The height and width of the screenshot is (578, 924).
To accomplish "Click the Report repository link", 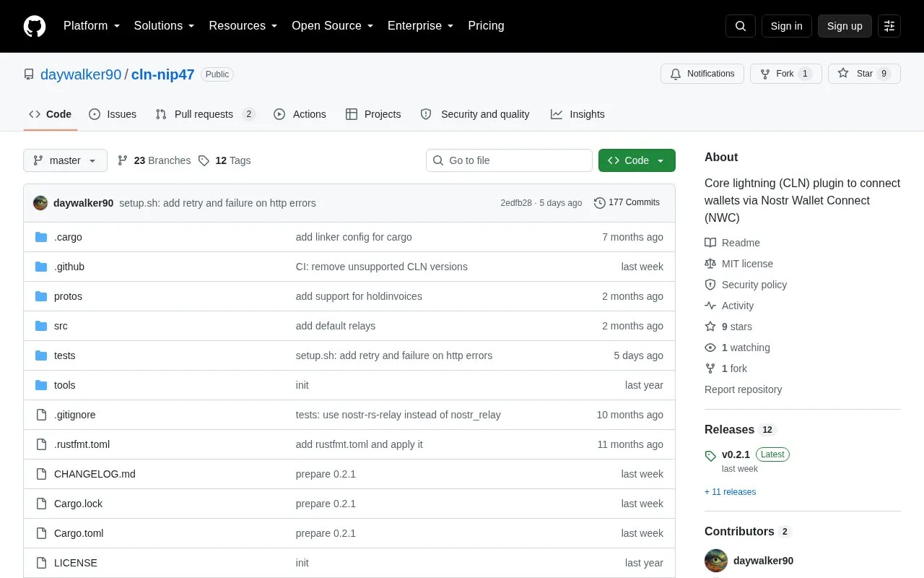I will tap(743, 389).
